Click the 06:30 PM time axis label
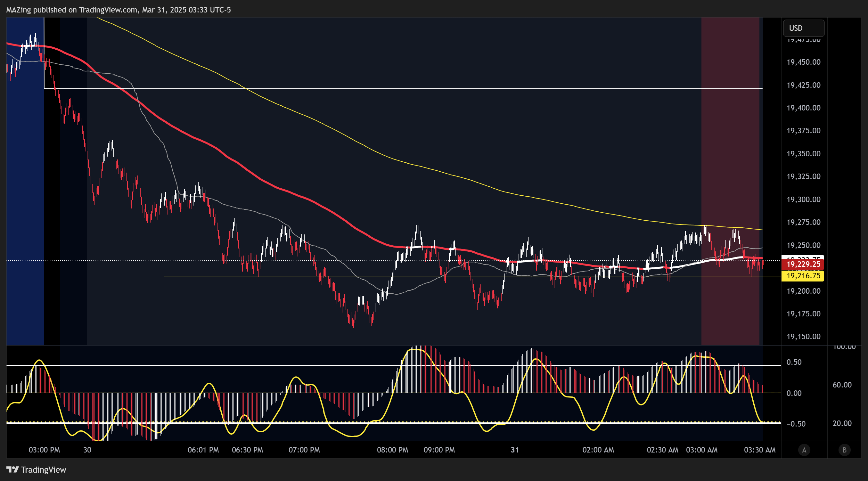The height and width of the screenshot is (481, 868). [x=247, y=450]
